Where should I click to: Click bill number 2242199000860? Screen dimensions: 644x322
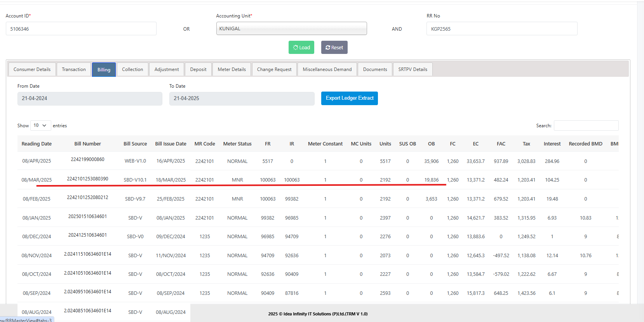88,159
